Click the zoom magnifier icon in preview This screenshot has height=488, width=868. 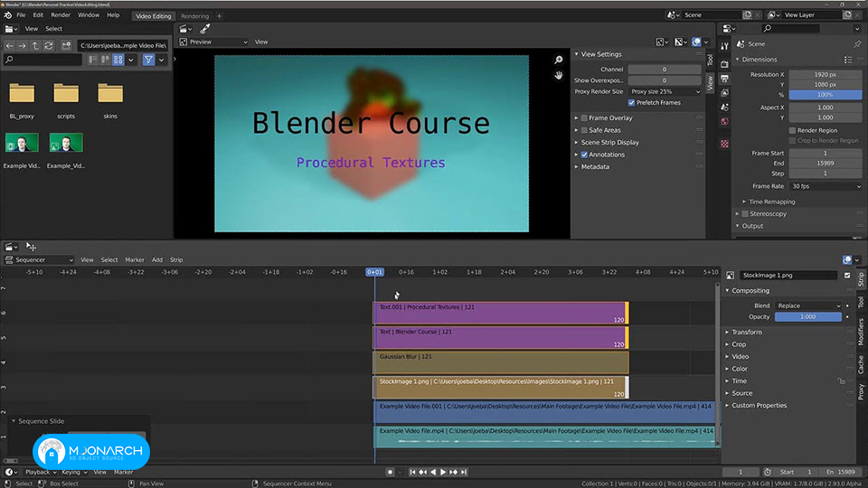click(x=559, y=60)
